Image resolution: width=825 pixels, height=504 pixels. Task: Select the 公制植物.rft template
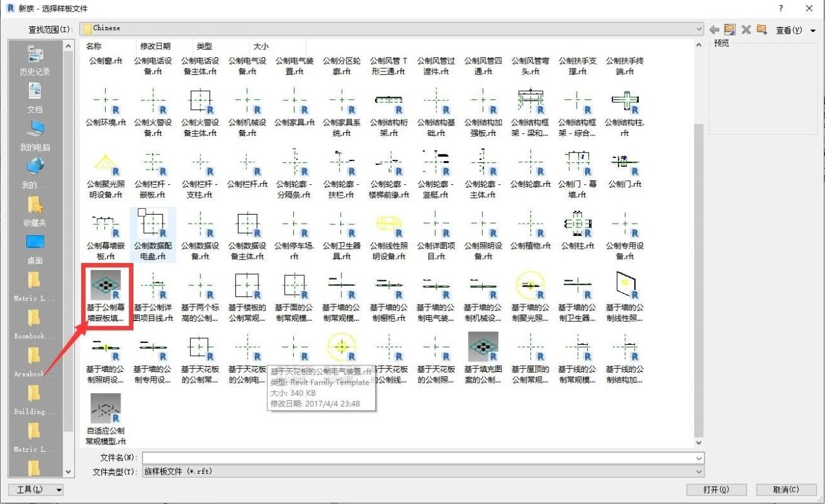[x=530, y=231]
